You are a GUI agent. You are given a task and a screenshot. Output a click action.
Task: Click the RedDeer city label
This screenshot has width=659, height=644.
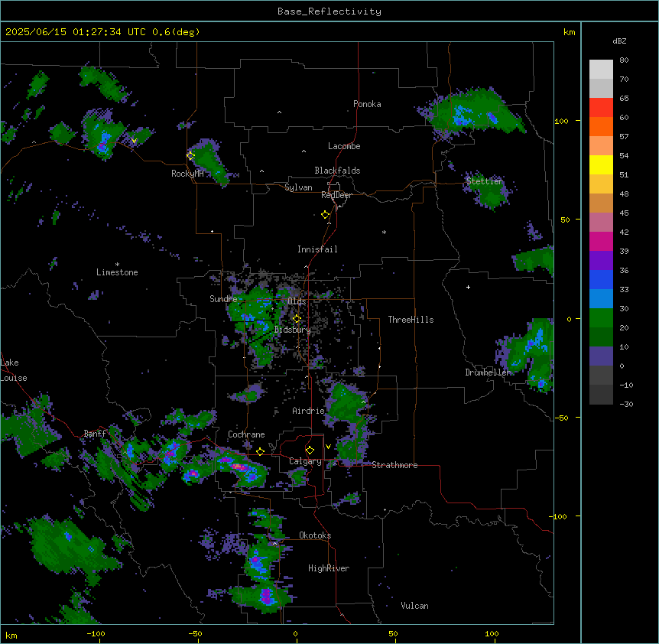(336, 195)
